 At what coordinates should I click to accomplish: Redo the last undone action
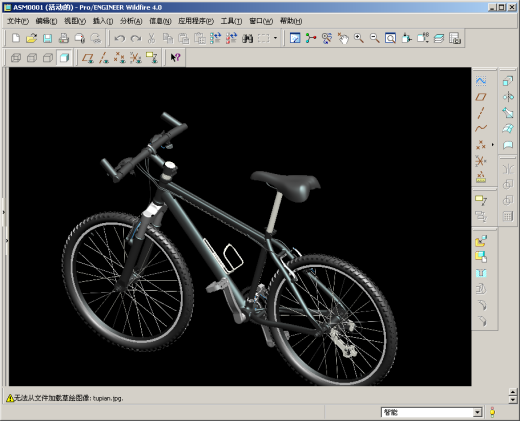click(136, 38)
